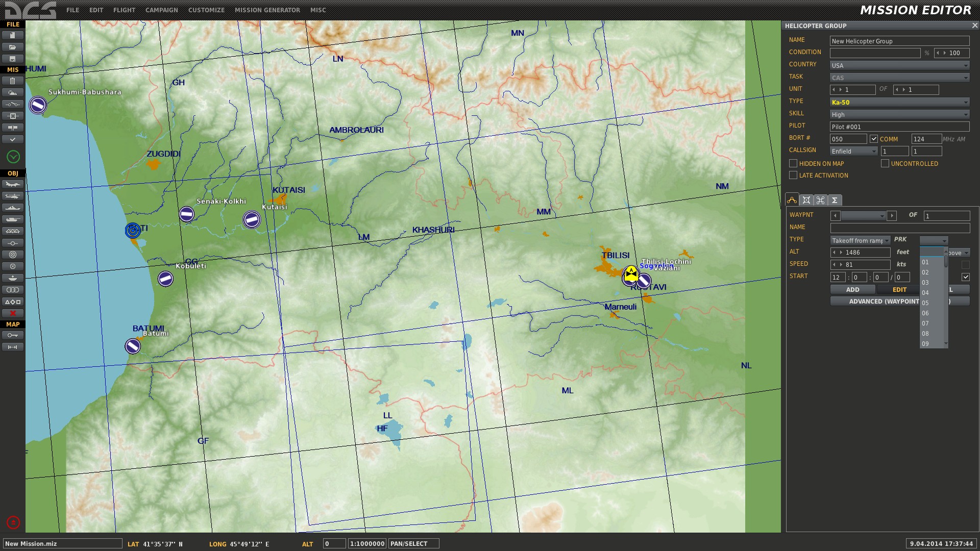Image resolution: width=980 pixels, height=551 pixels.
Task: Select the navigation point tool
Action: (x=13, y=243)
